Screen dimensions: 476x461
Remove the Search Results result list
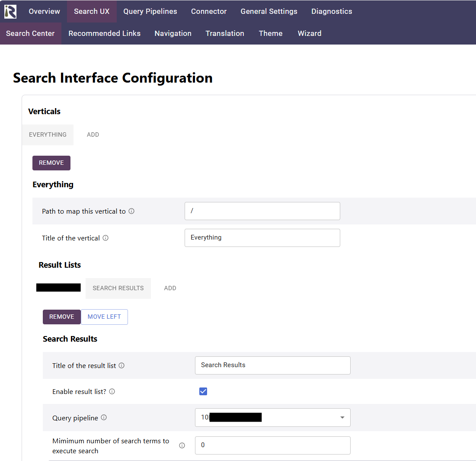pyautogui.click(x=62, y=317)
